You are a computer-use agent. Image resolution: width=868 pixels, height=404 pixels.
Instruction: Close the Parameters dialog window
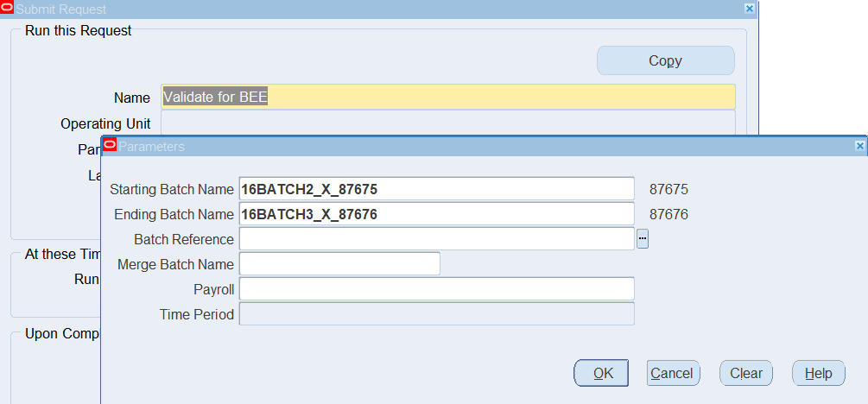click(859, 146)
